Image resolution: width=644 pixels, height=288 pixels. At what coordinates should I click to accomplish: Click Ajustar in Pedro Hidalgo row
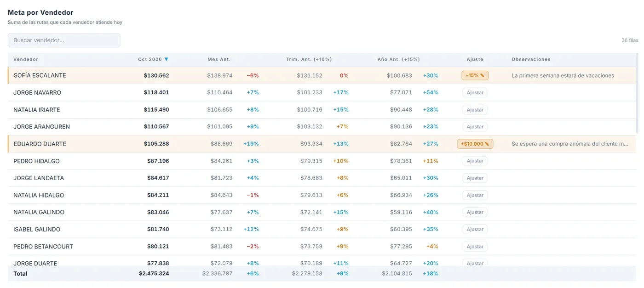tap(475, 161)
